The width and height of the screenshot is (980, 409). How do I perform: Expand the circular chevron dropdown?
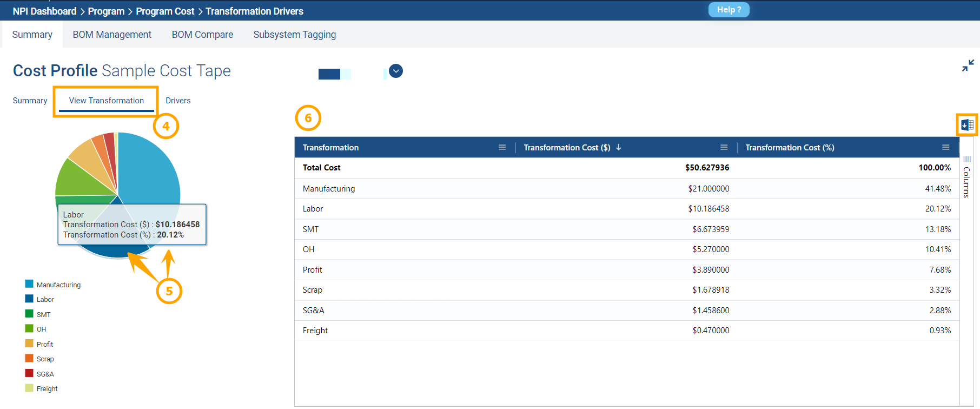coord(396,71)
